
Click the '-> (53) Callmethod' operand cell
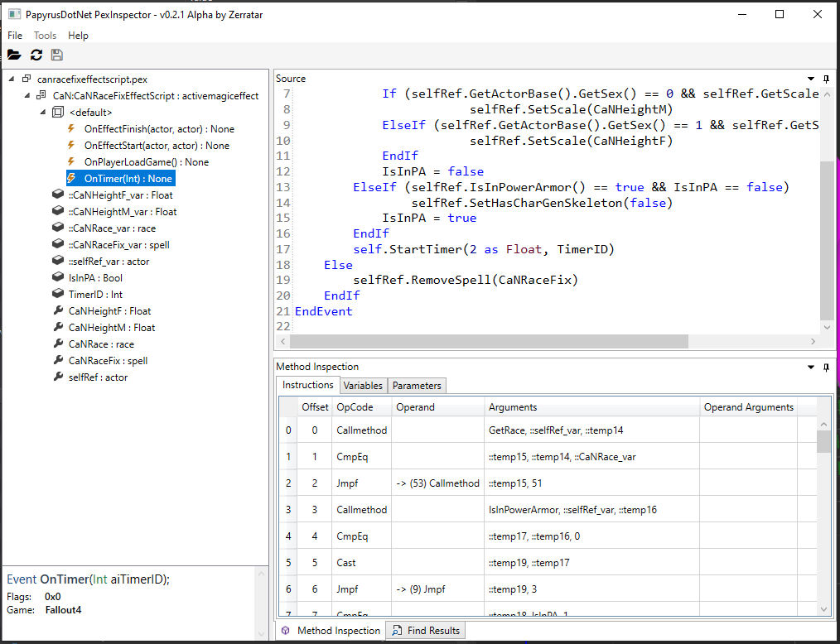coord(437,483)
